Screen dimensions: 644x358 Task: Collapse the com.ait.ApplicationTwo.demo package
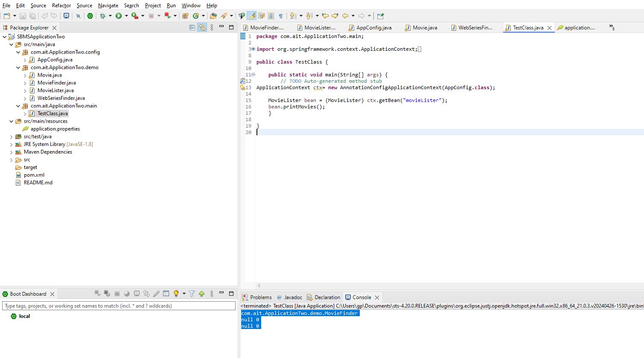(18, 67)
